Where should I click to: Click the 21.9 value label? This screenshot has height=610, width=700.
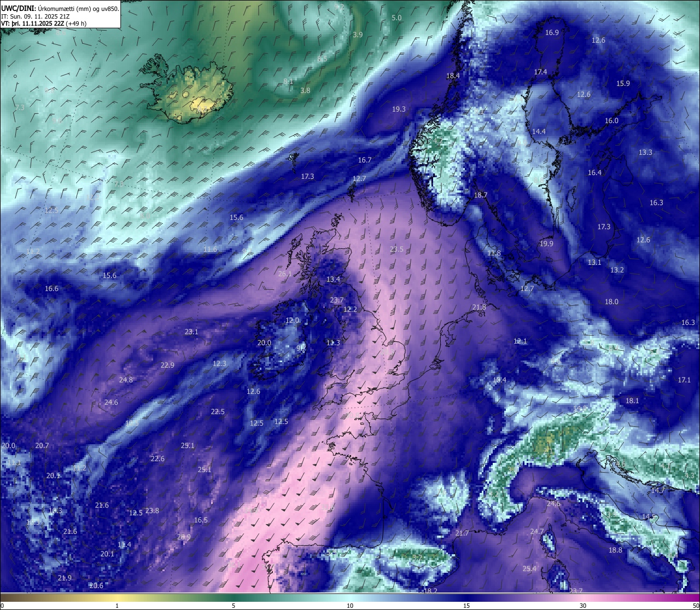coord(65,578)
